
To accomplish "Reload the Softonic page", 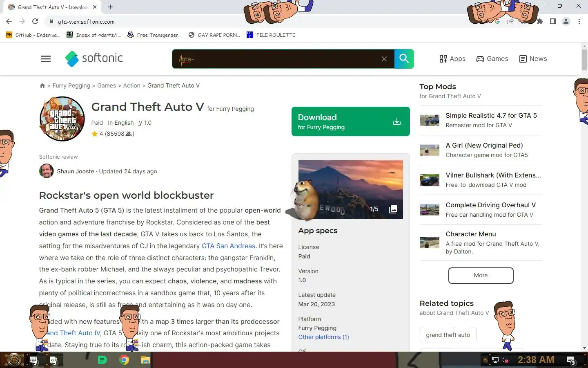I will pyautogui.click(x=35, y=22).
